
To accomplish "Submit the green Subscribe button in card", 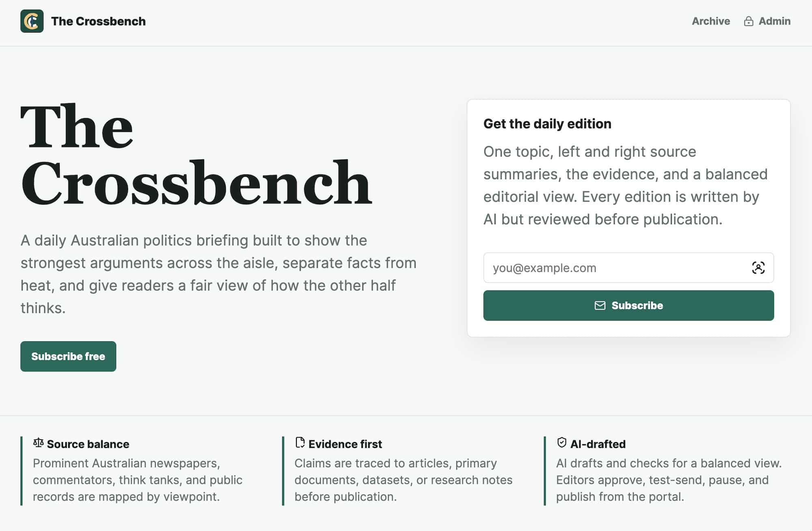I will [628, 306].
